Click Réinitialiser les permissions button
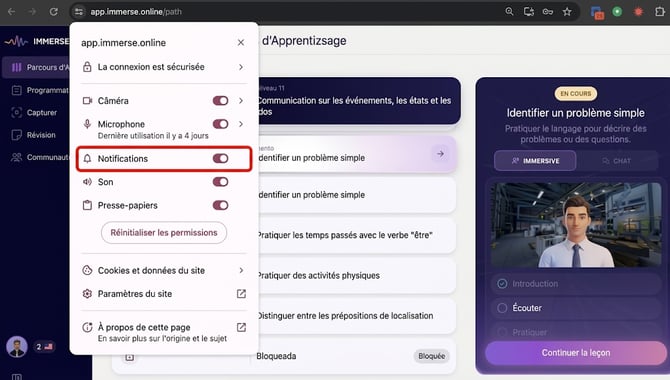Viewport: 670px width, 380px height. 164,233
